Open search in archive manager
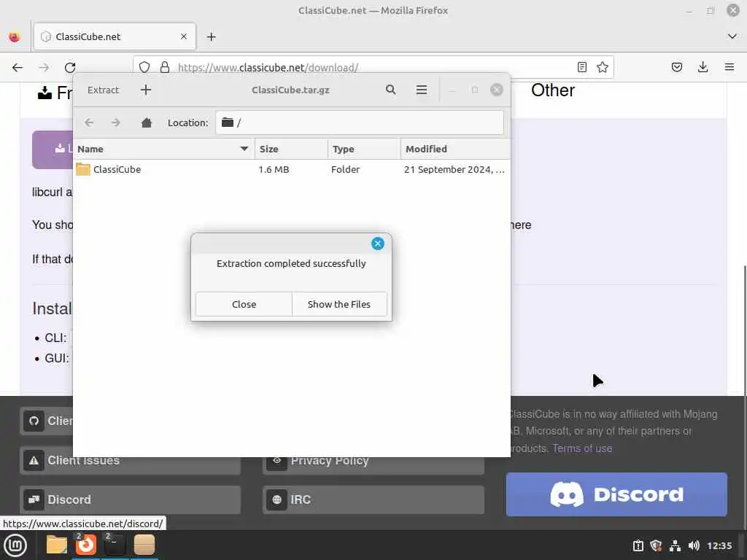747x560 pixels. 391,90
